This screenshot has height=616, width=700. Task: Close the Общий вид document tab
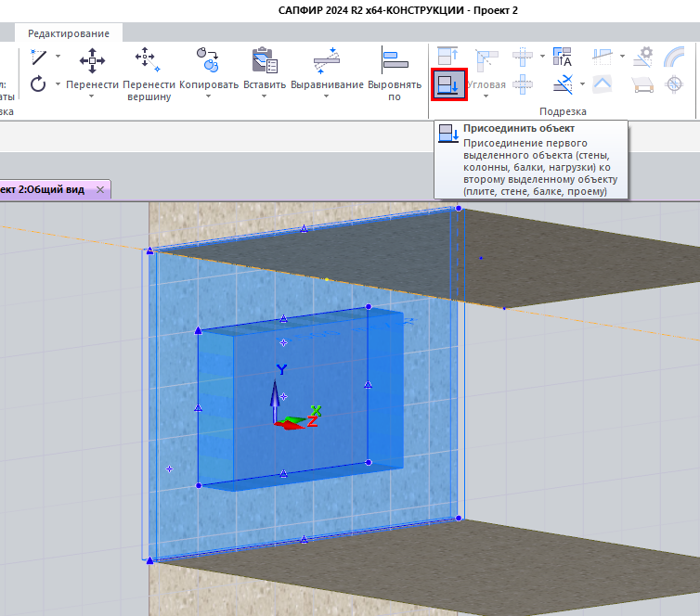101,189
